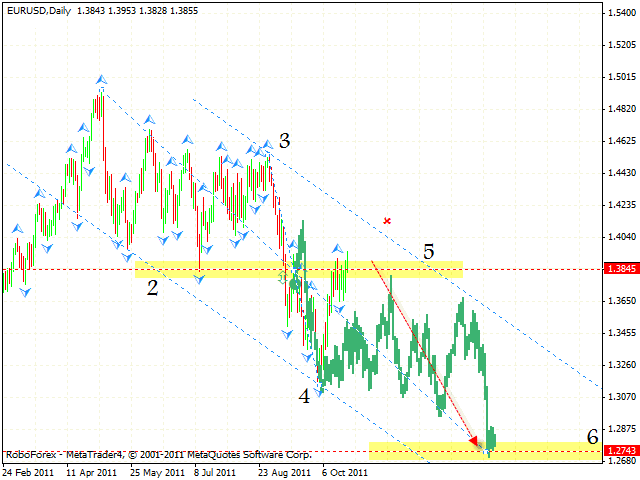
Task: Select the fractal arrow above the highest peak
Action: point(101,78)
